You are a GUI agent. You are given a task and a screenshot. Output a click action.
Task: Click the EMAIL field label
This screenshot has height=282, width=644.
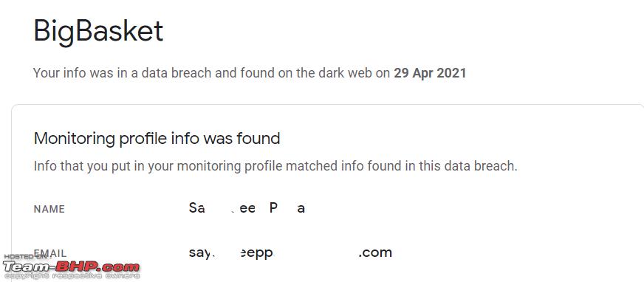point(50,253)
